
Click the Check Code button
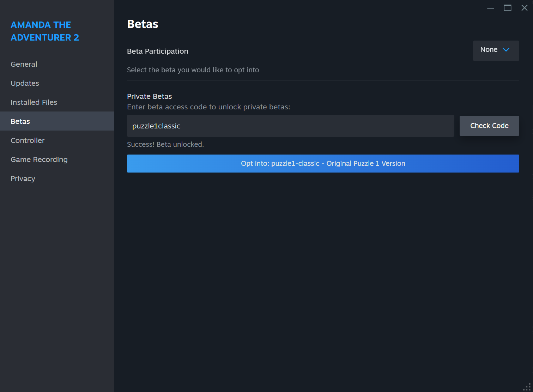(x=489, y=126)
